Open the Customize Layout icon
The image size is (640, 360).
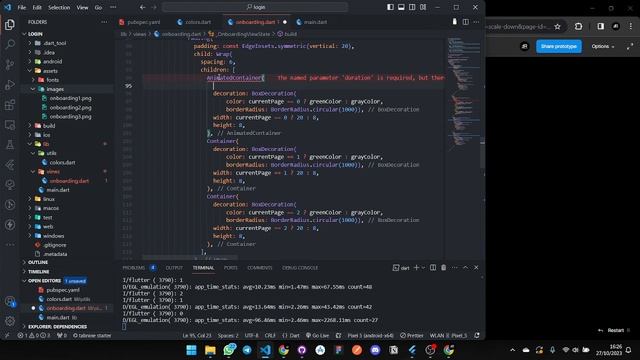tap(423, 7)
